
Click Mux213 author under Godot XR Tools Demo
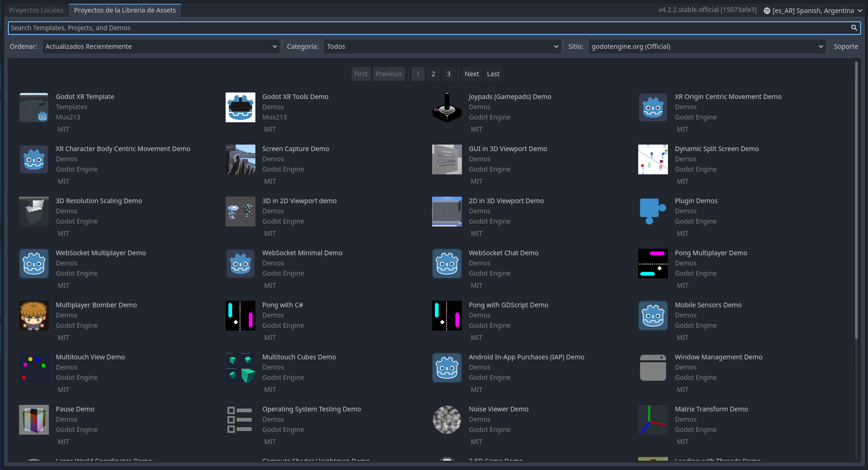[x=274, y=117]
